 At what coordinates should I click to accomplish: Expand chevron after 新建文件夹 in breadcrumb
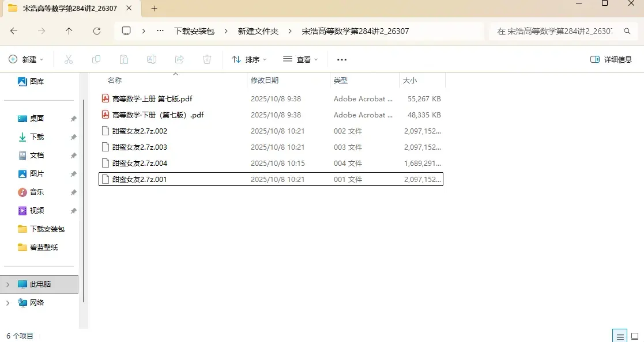coord(290,31)
